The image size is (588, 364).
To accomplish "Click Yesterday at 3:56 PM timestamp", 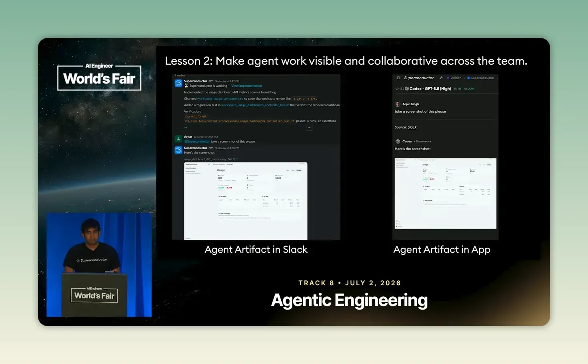I will pos(206,137).
